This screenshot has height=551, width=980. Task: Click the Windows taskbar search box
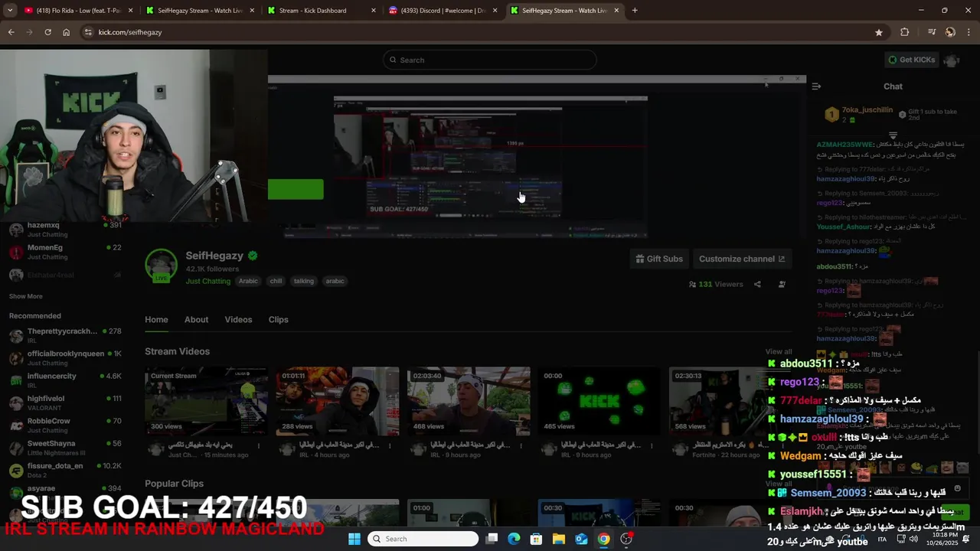point(423,539)
